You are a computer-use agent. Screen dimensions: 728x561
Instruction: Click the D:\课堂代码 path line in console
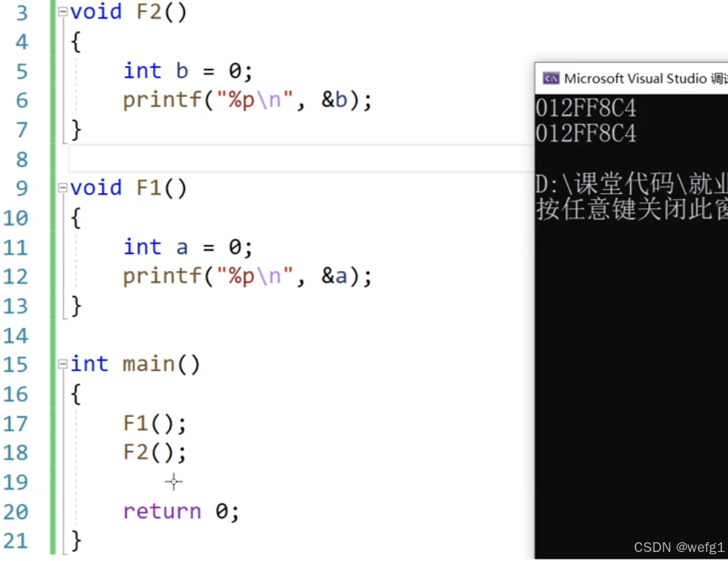click(x=631, y=184)
